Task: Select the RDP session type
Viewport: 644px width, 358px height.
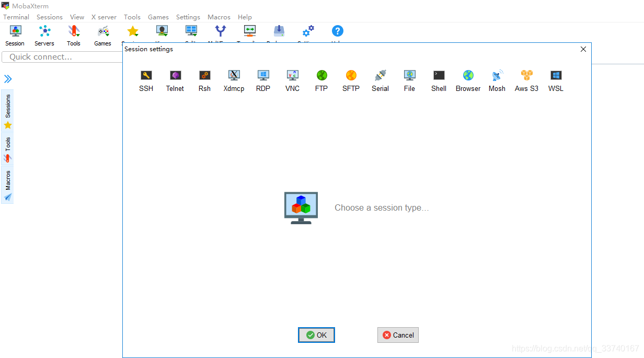Action: pyautogui.click(x=263, y=81)
